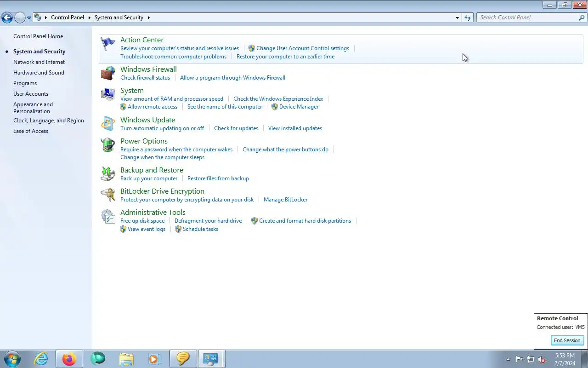Open the BitLocker Drive Encryption key icon
This screenshot has width=588, height=368.
pos(108,195)
